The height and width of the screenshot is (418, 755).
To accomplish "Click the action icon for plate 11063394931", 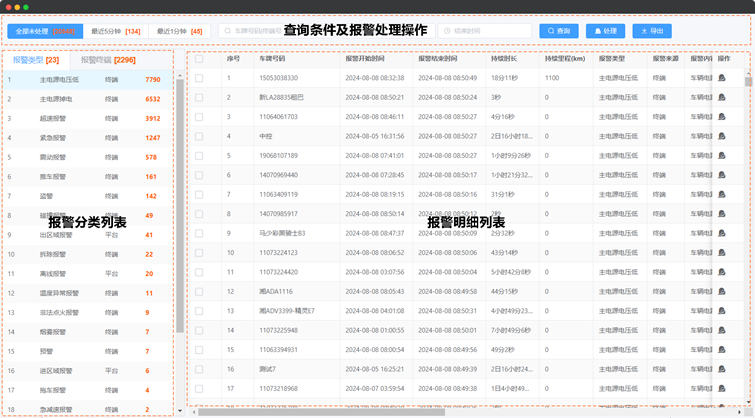I will (721, 350).
